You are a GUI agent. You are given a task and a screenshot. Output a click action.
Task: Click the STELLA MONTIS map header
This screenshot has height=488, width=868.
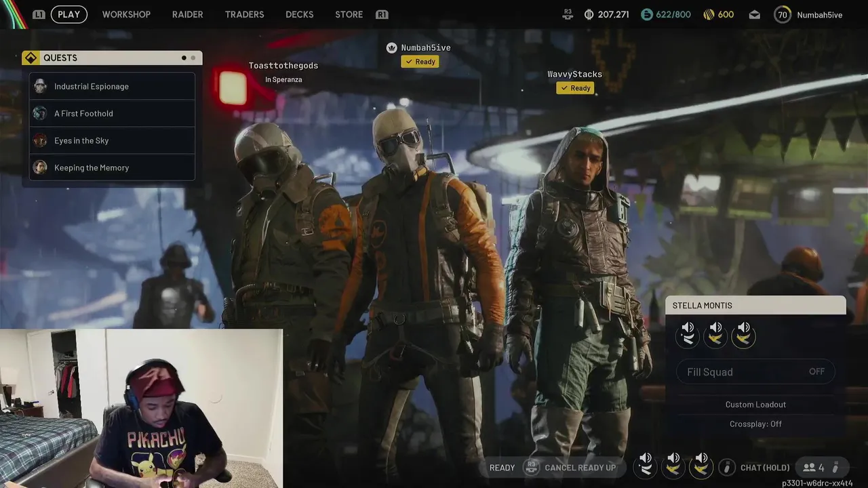pos(755,306)
